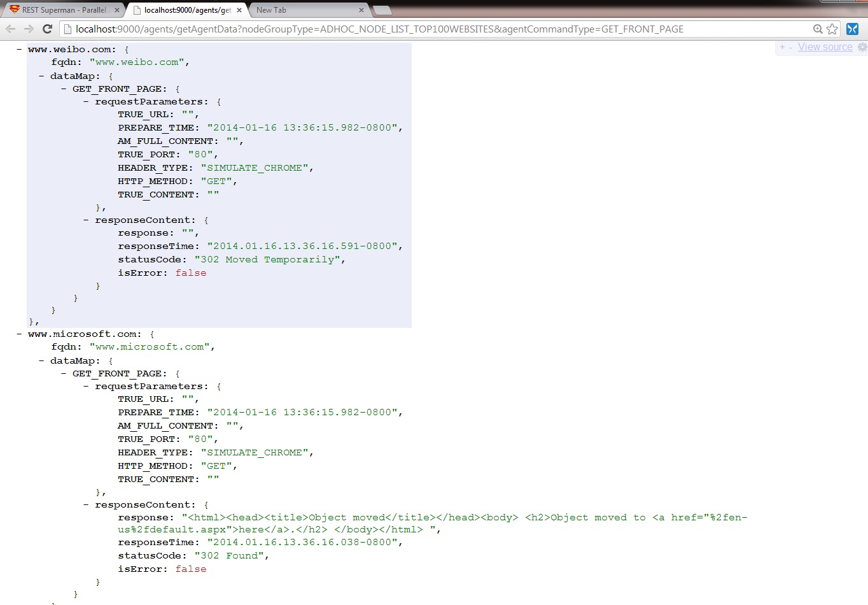Click the "www.weibo.com" fqdn value

click(137, 62)
